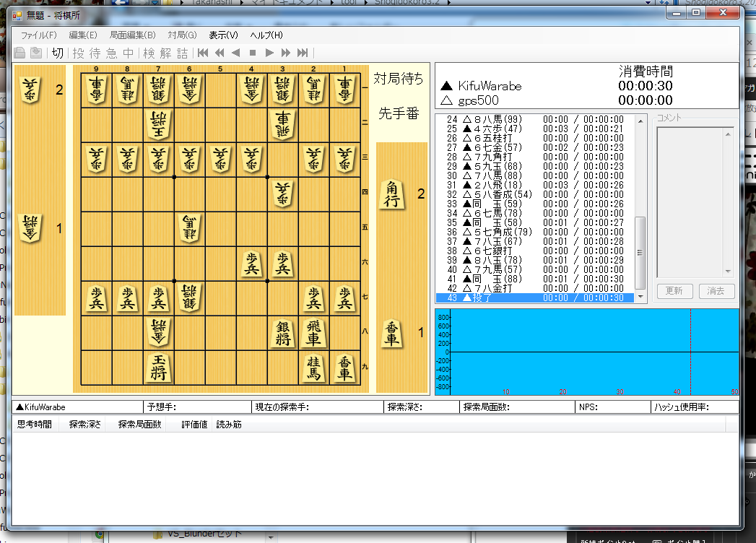Click comment box scroll down arrow
The height and width of the screenshot is (543, 756).
pyautogui.click(x=728, y=271)
